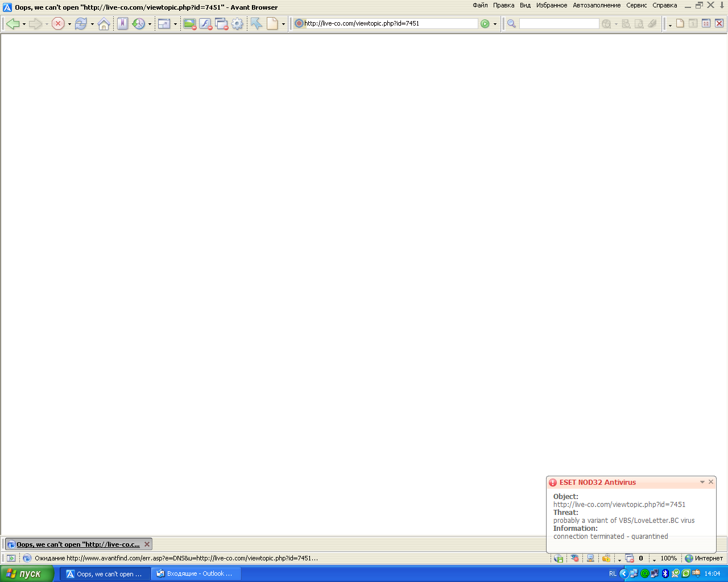Click the green Back arrow button

point(13,24)
